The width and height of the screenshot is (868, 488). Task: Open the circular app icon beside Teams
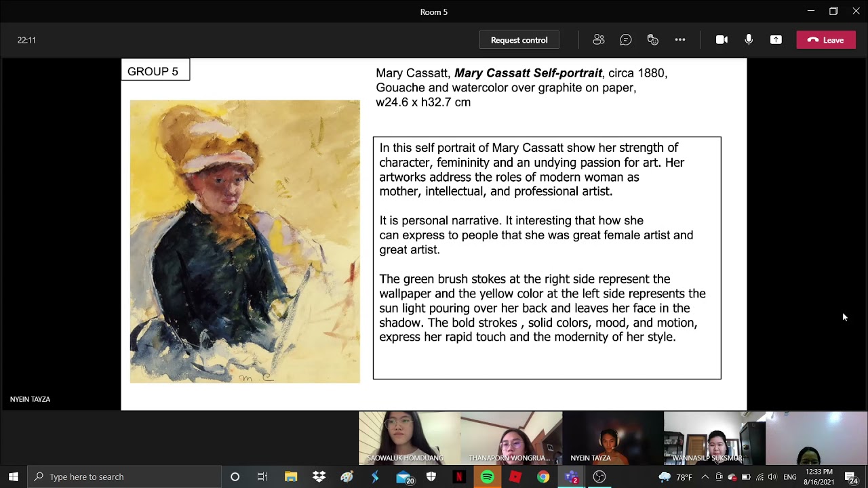click(x=599, y=476)
